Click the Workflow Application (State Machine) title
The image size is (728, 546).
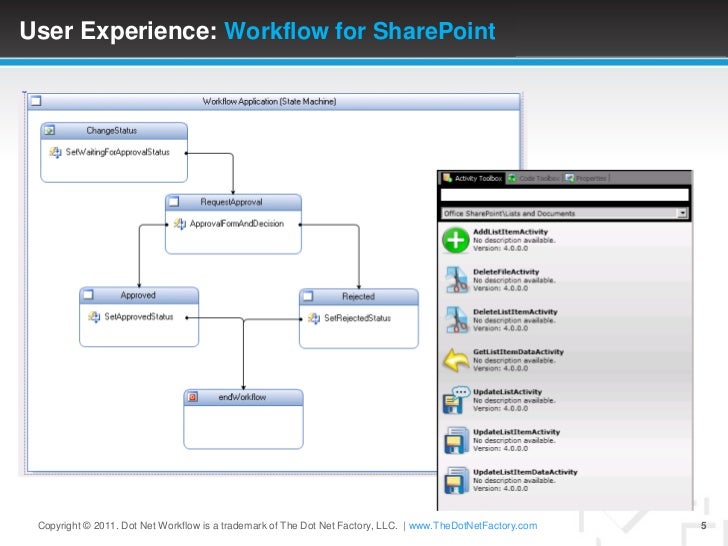click(269, 101)
